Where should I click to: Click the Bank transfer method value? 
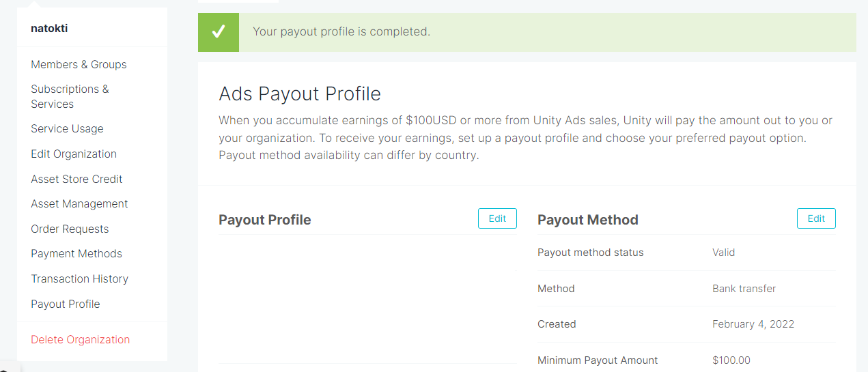pyautogui.click(x=744, y=289)
